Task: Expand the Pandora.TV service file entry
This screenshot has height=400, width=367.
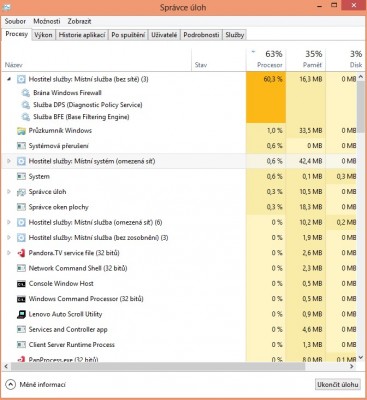Action: pos(9,253)
